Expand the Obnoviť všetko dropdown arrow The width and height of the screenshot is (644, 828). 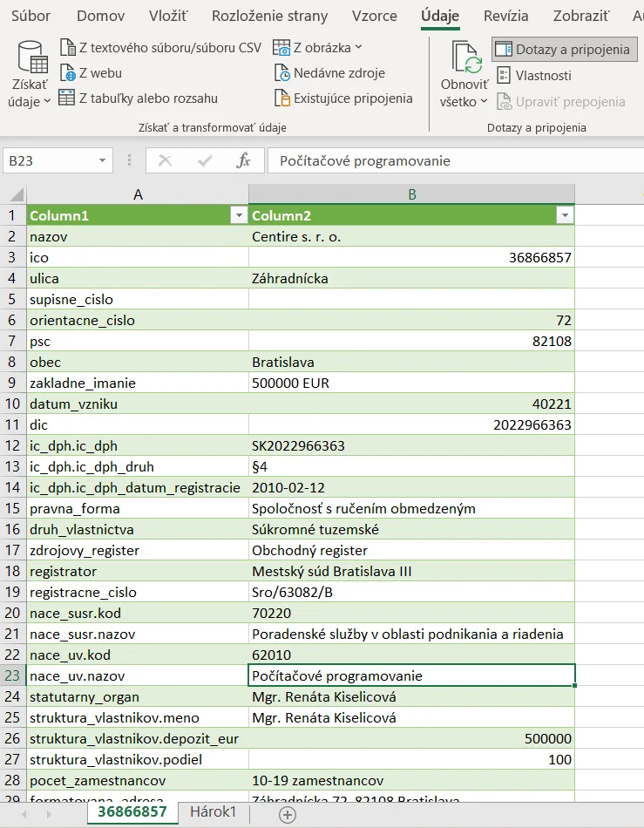tap(484, 101)
